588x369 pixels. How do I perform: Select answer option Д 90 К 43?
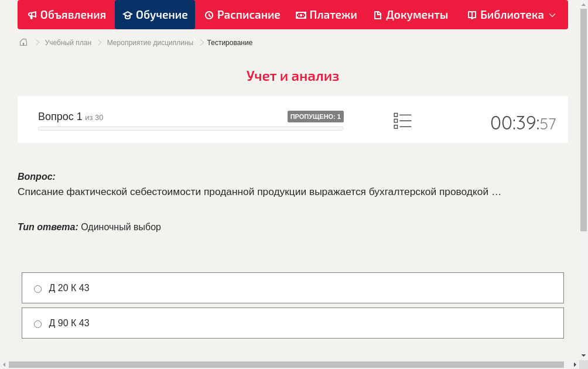coord(37,323)
